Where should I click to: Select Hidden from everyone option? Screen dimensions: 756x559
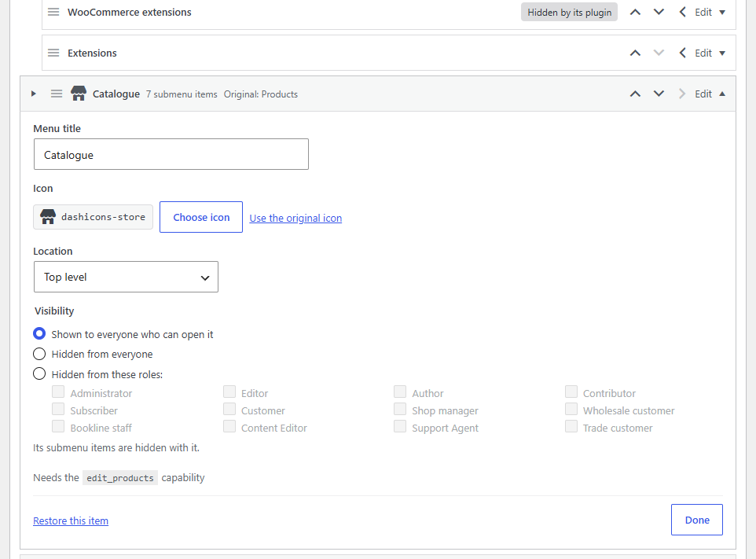coord(39,354)
